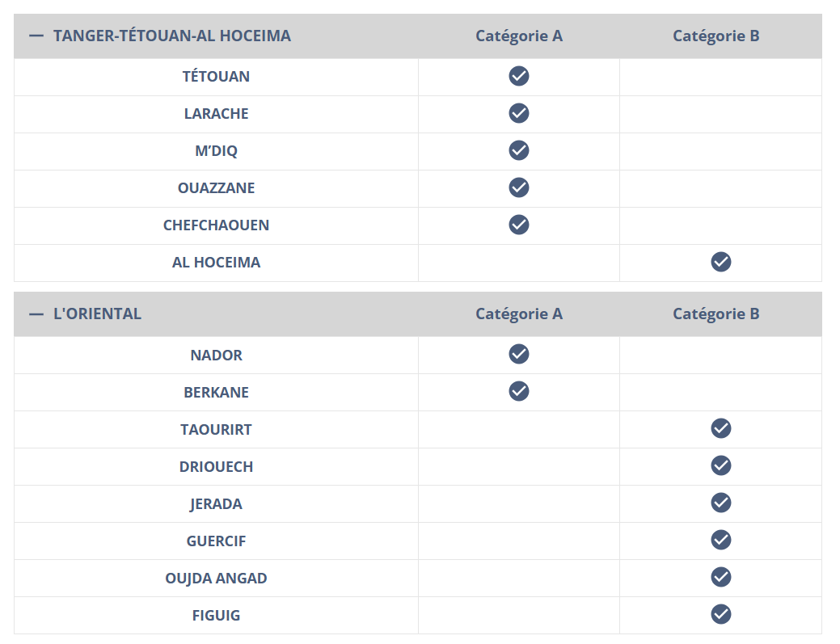Image resolution: width=840 pixels, height=644 pixels.
Task: Click the Tétouan Catégorie A checkmark icon
Action: point(519,77)
